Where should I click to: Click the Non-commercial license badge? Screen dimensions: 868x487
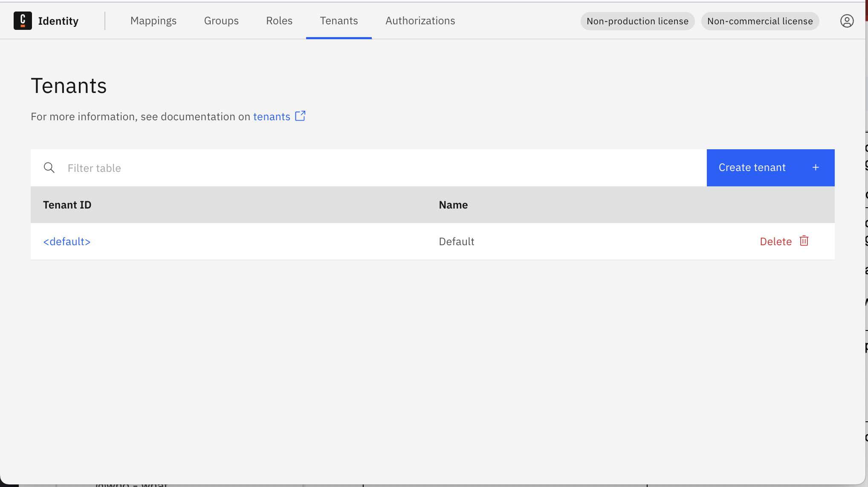(x=760, y=21)
